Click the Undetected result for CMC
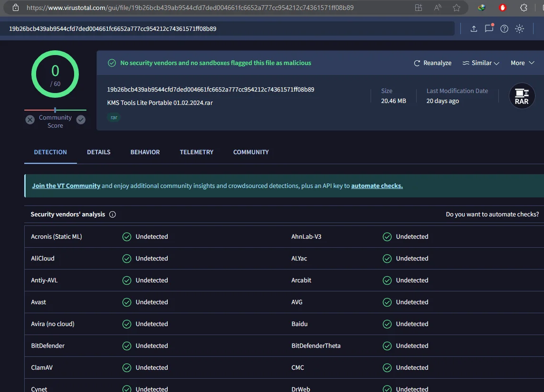Viewport: 544px width, 392px height. [x=412, y=368]
